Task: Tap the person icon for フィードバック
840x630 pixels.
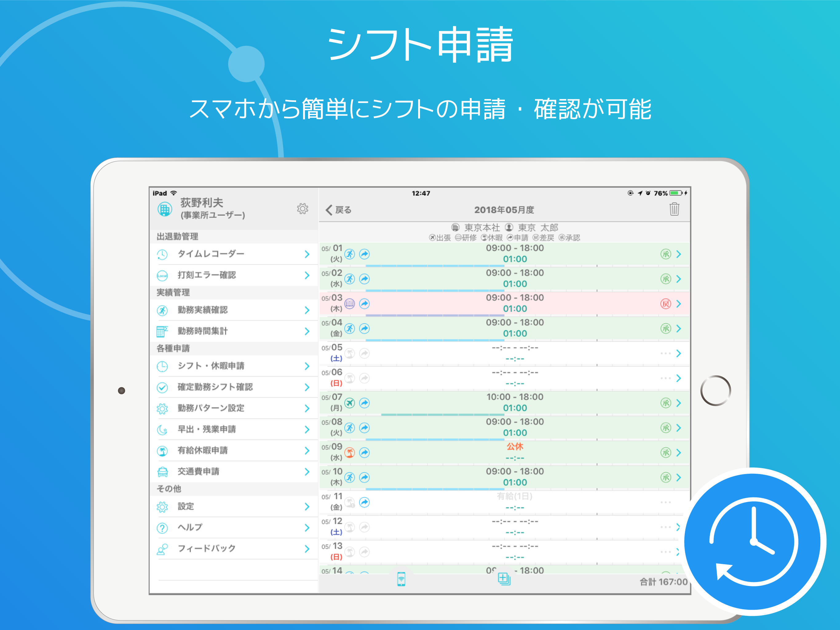Action: point(162,549)
